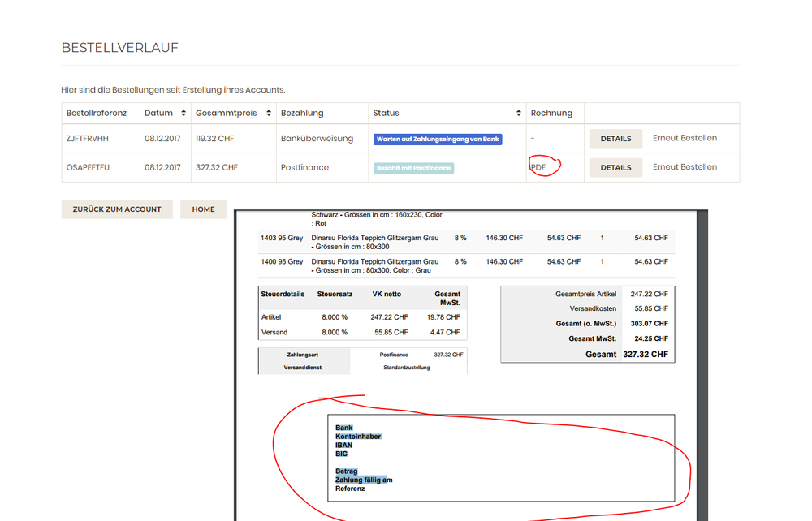
Task: Click the 'Bezahlt mit Postfinance' status badge
Action: (x=414, y=168)
